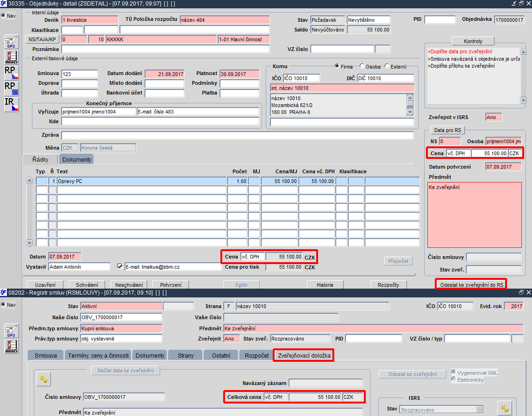The image size is (532, 416).
Task: Select the Osoba radio option
Action: [362, 66]
